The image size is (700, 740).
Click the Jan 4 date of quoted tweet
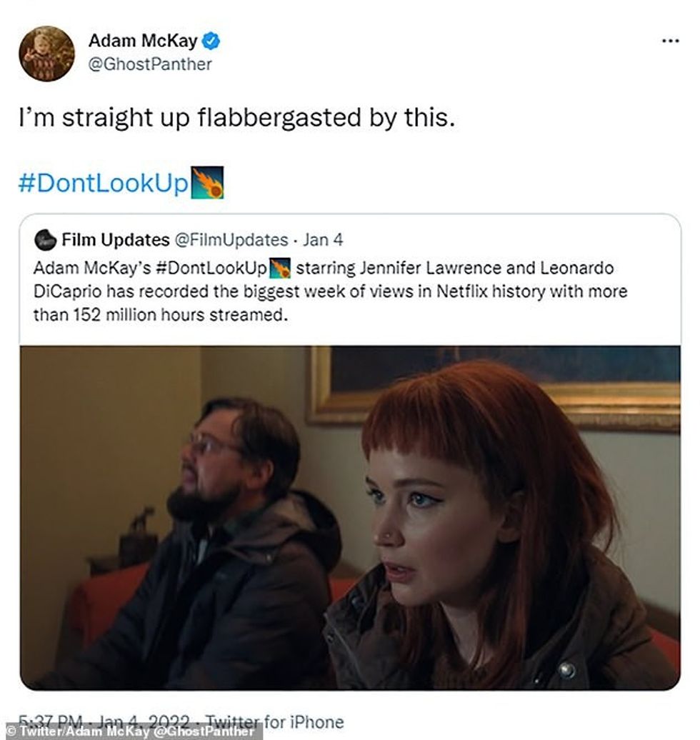point(323,239)
